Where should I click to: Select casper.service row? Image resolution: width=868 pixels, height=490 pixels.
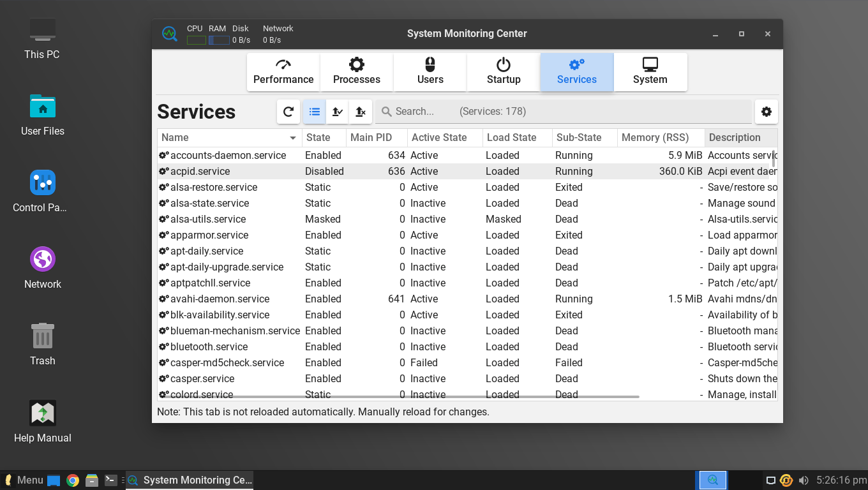(467, 378)
